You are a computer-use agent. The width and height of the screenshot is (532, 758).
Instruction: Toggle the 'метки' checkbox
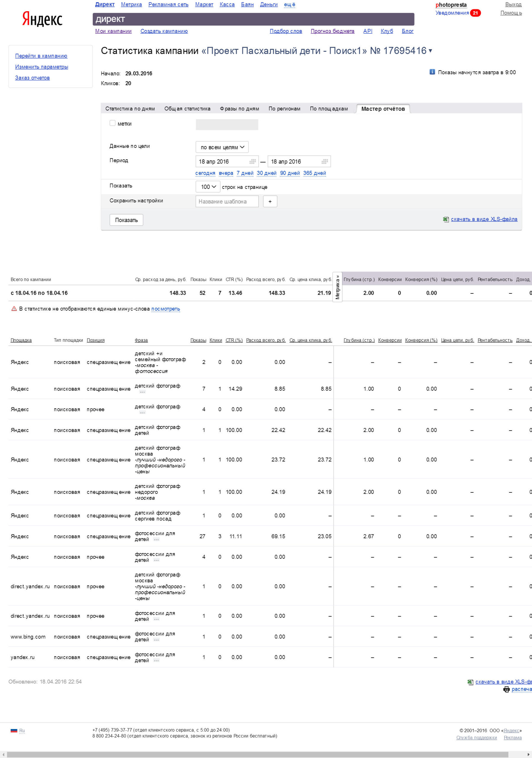(112, 123)
